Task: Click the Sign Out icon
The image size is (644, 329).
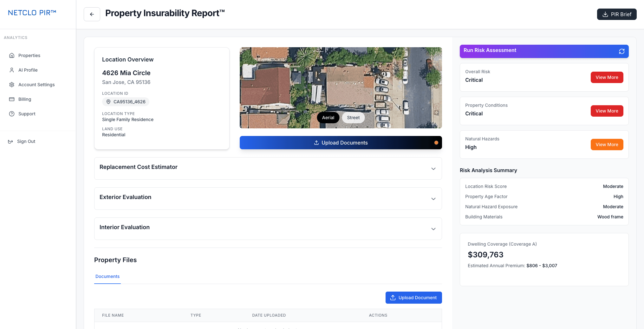Action: pyautogui.click(x=10, y=141)
